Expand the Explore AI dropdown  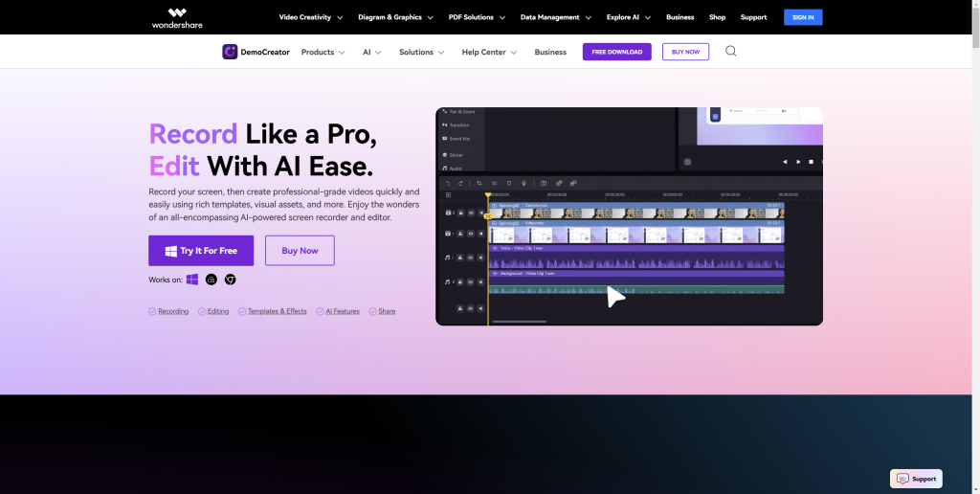(x=628, y=17)
